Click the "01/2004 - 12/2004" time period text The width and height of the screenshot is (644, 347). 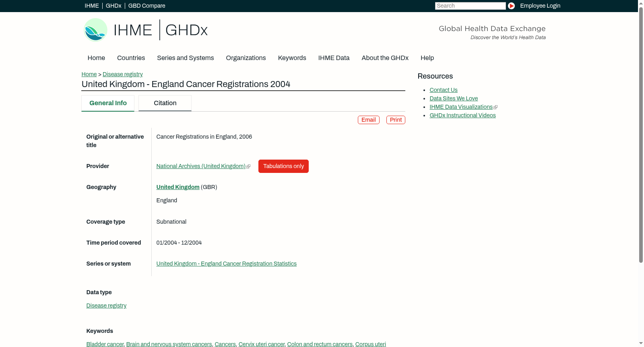coord(179,243)
